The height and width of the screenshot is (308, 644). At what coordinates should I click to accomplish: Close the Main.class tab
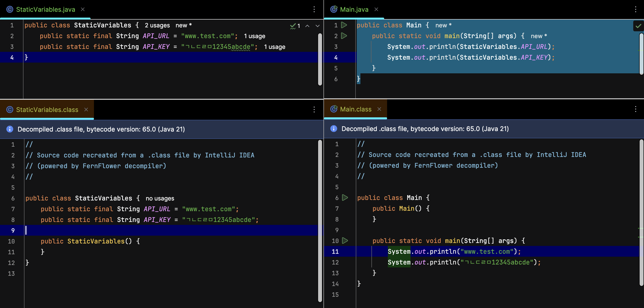pyautogui.click(x=379, y=109)
